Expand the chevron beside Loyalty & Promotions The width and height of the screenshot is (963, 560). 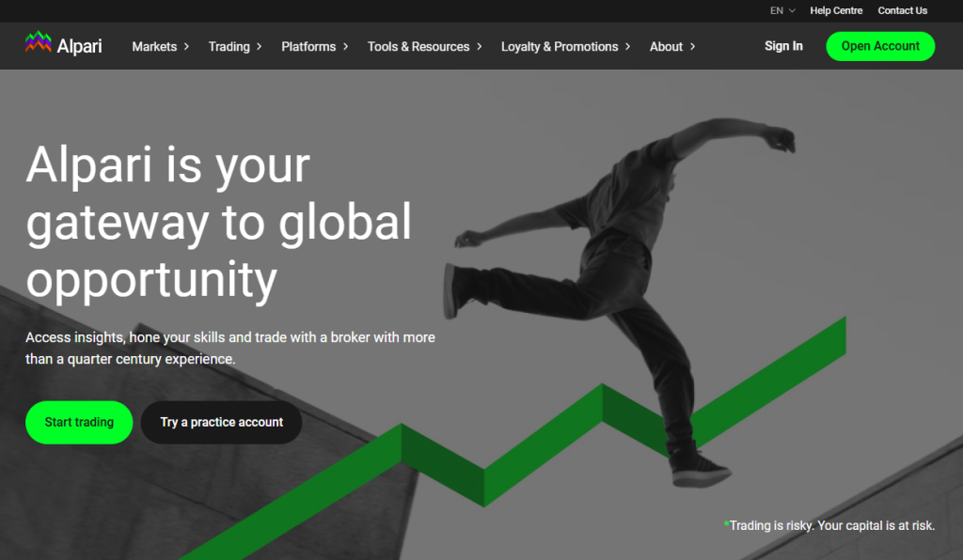627,46
